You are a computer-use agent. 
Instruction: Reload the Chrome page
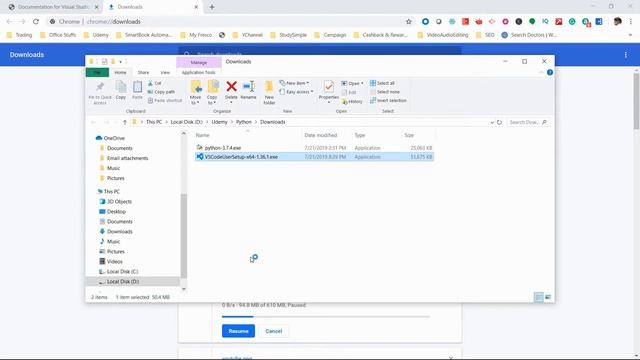[36, 22]
